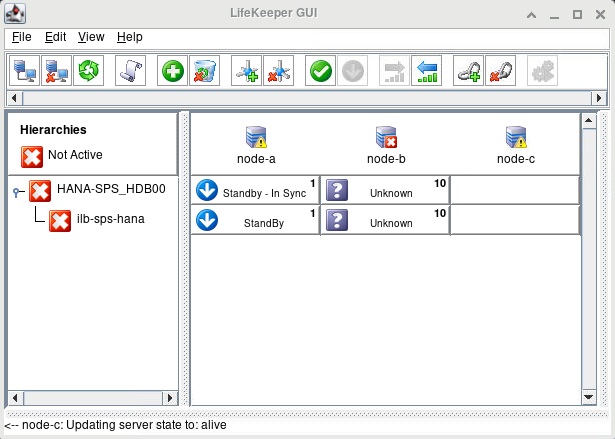This screenshot has width=615, height=439.
Task: Click the Hierarchies heading text
Action: (x=53, y=130)
